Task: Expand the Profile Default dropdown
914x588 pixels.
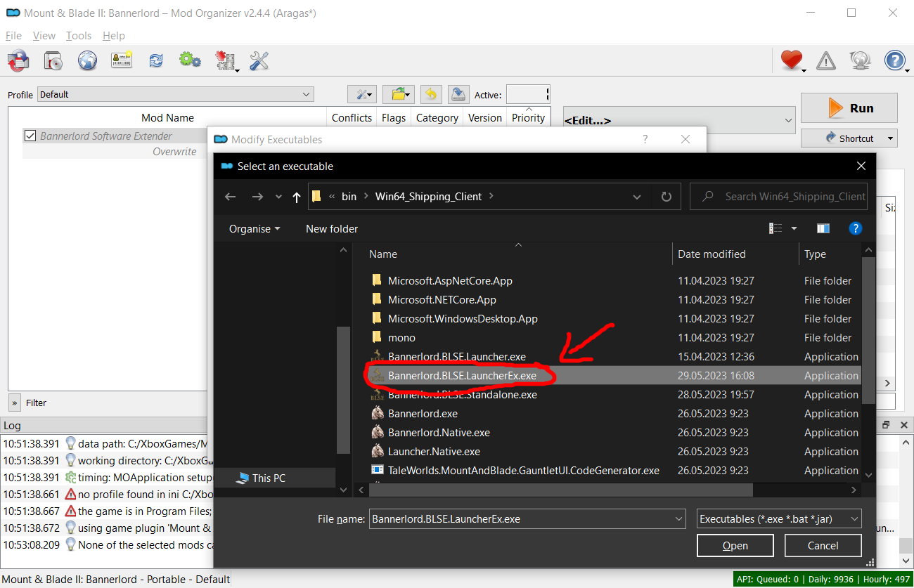Action: coord(176,94)
